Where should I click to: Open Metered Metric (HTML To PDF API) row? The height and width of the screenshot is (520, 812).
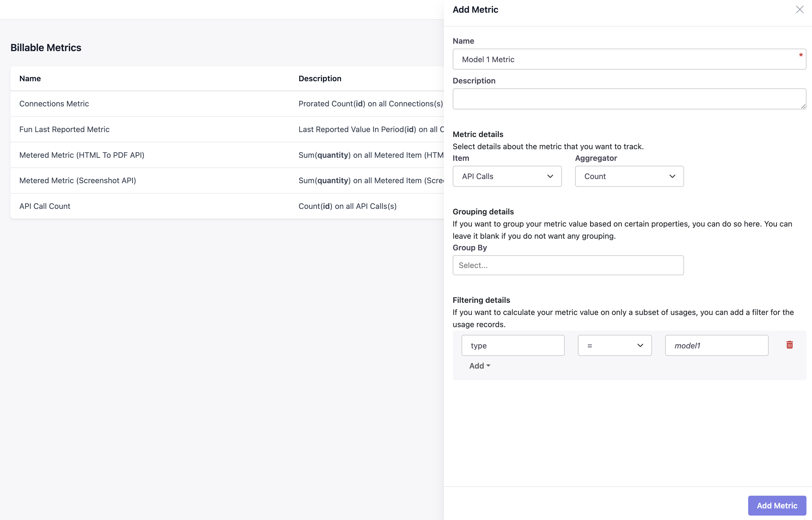click(82, 155)
